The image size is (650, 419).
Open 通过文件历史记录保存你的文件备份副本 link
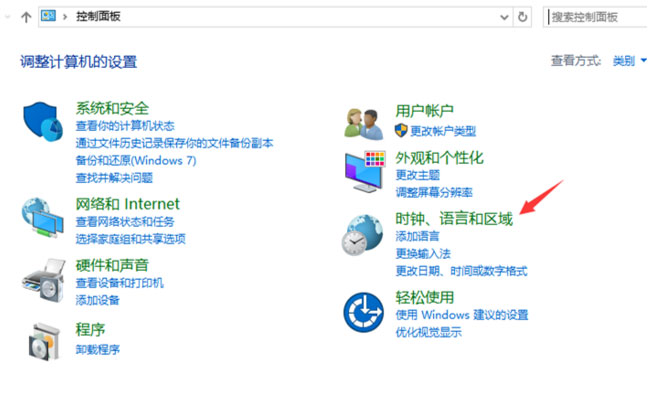[x=174, y=143]
